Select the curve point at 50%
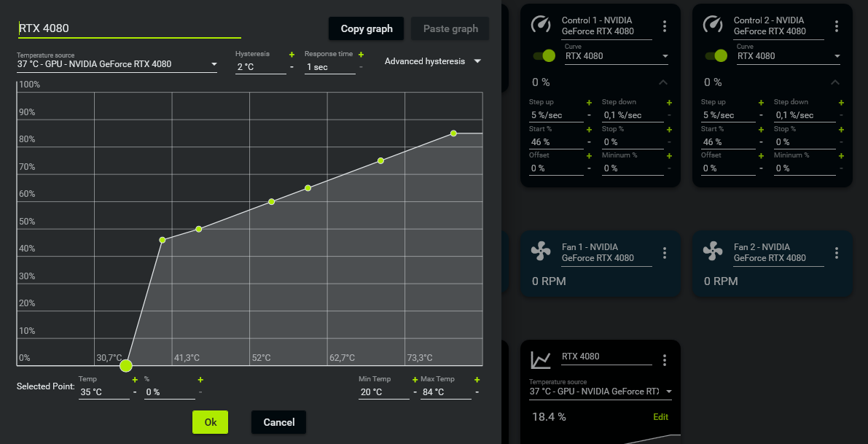This screenshot has width=868, height=444. pos(199,229)
